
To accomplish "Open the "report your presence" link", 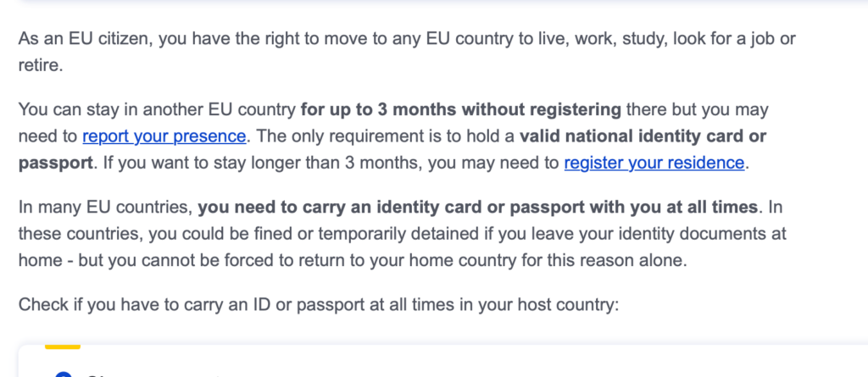I will (164, 136).
